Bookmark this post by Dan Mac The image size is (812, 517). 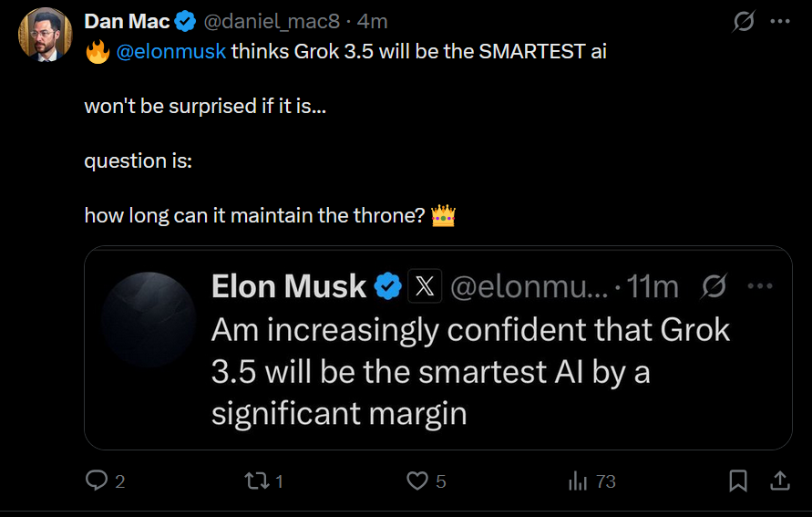click(x=738, y=481)
